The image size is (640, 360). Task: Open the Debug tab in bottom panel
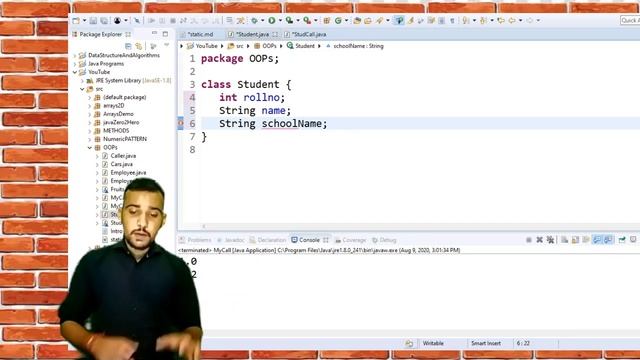click(384, 240)
